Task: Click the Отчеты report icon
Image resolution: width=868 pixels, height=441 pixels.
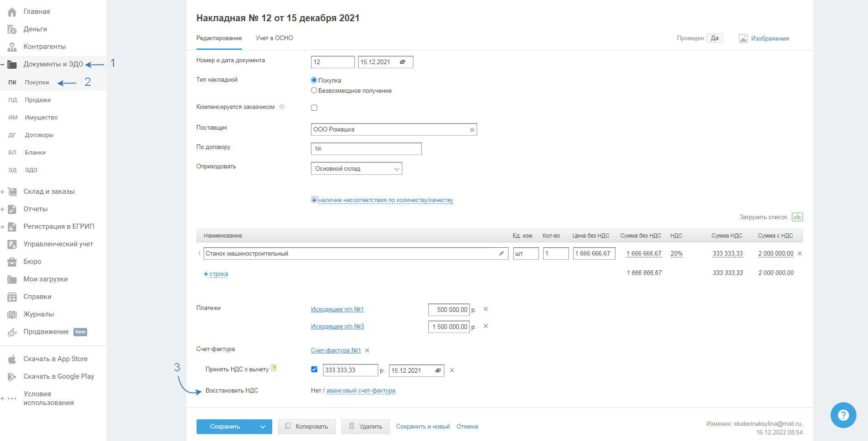Action: [12, 209]
